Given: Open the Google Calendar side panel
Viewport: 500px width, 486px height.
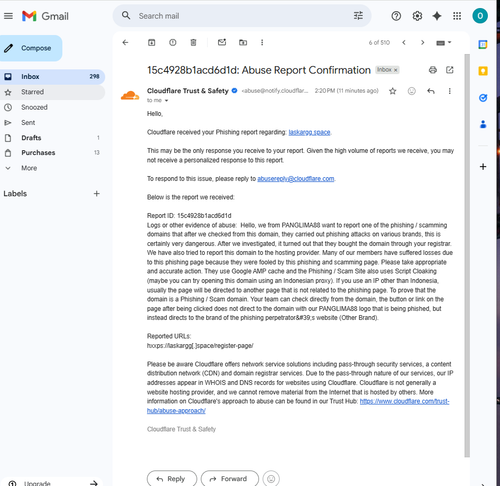Looking at the screenshot, I should click(483, 44).
